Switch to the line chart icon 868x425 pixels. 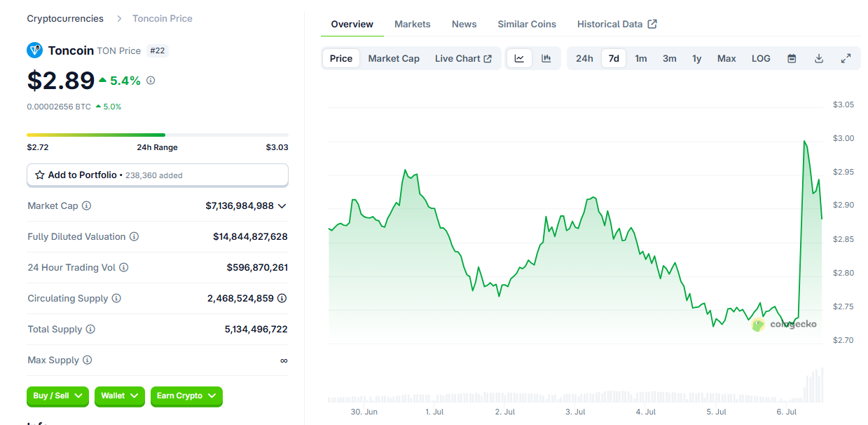click(520, 58)
